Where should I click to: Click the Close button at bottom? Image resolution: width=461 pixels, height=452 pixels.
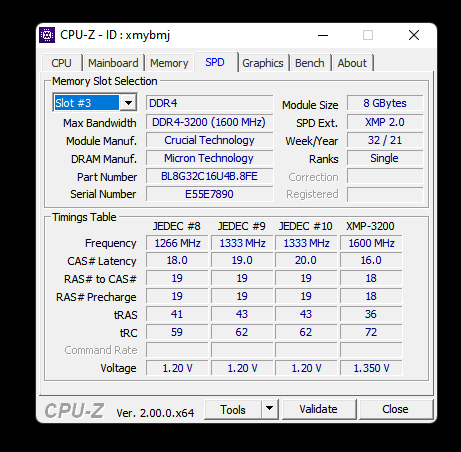[x=395, y=409]
